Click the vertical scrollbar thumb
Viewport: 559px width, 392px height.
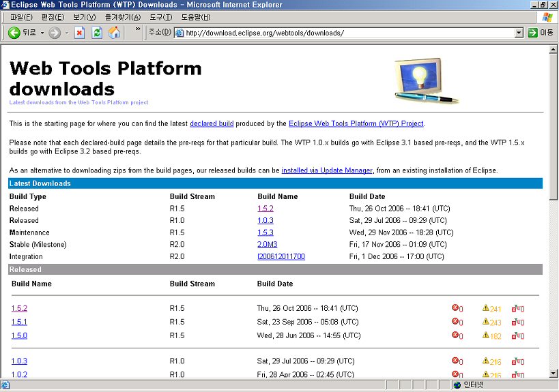click(x=553, y=127)
